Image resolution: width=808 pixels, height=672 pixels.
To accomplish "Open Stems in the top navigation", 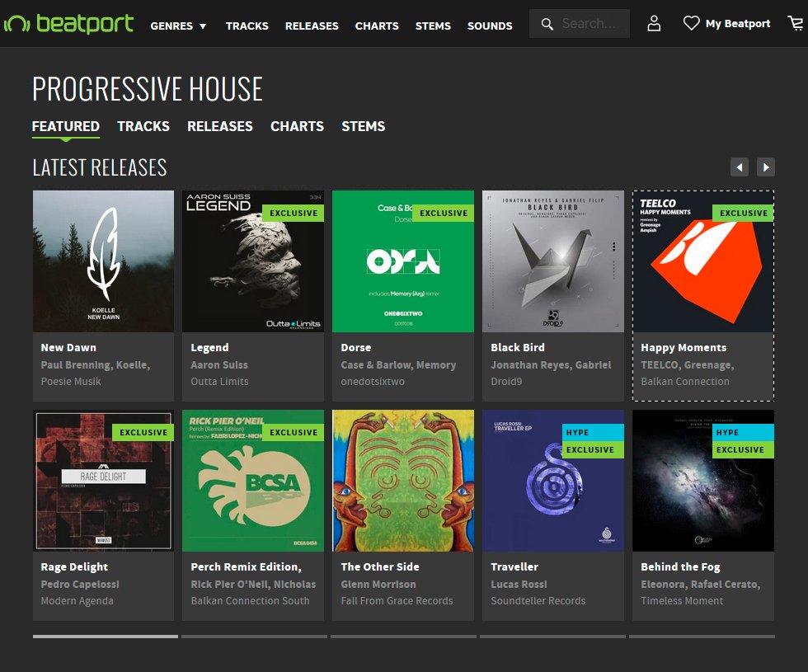I will pos(433,26).
